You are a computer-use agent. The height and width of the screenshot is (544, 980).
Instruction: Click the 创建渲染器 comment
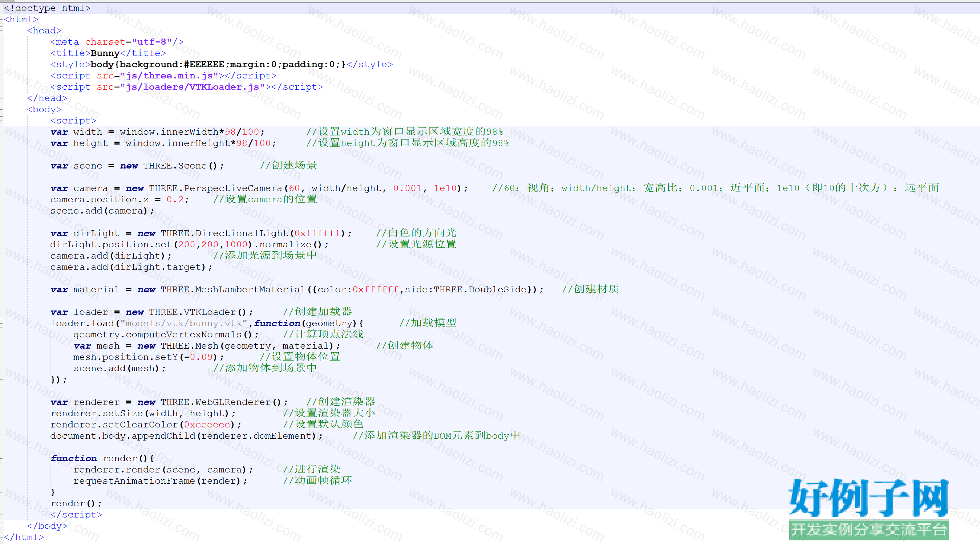341,402
